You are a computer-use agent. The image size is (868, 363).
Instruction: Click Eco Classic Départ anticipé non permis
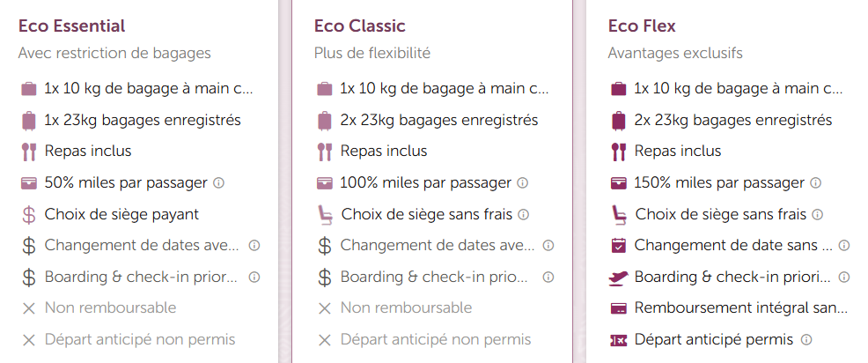click(x=435, y=339)
